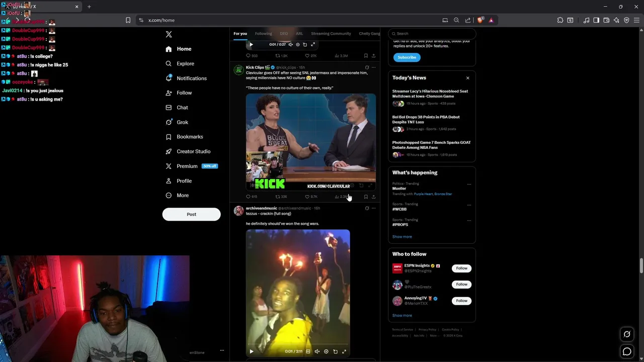Play the tezzus crackin video
This screenshot has height=362, width=644.
tap(252, 351)
